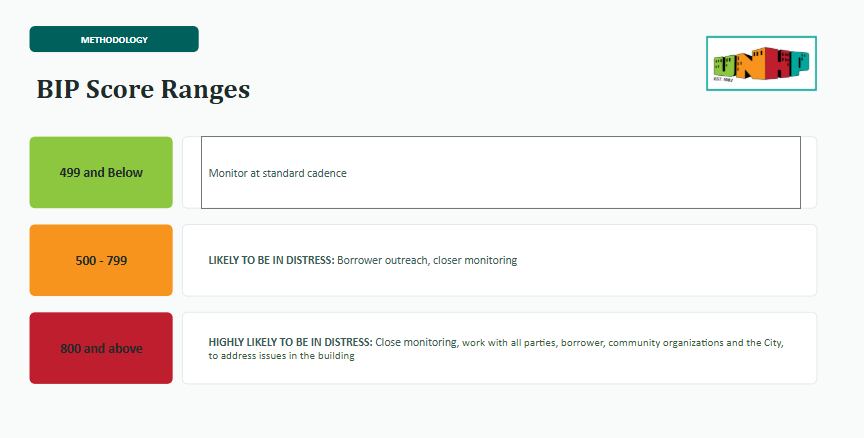Click the orange 500 - 799 box
This screenshot has width=864, height=438.
point(101,260)
